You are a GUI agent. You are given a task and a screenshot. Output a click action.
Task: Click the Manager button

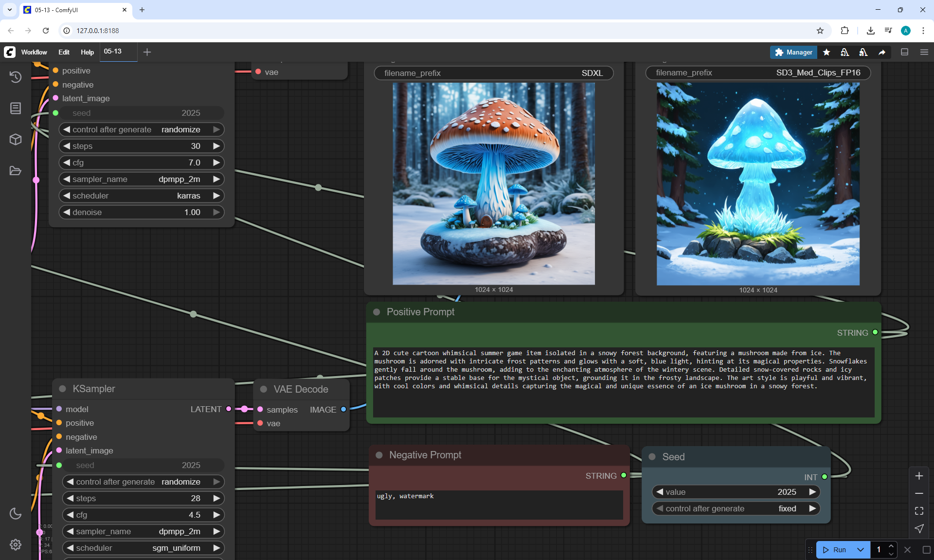793,52
